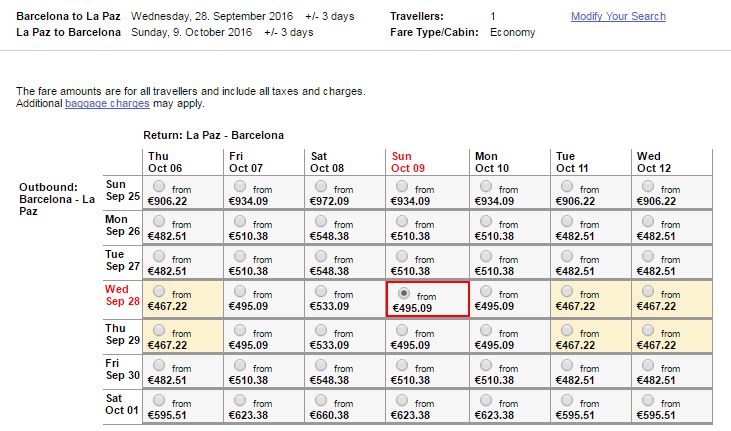Choose Sep 26 outbound, Oct 08 return €548.38

pos(321,222)
